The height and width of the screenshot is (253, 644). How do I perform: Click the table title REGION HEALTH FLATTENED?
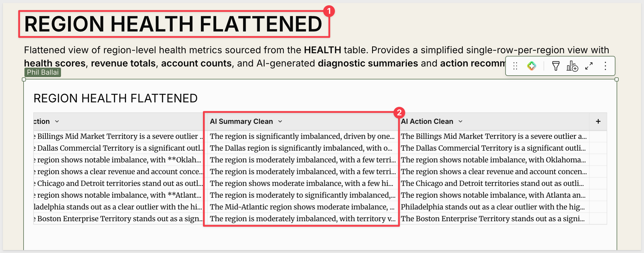coord(115,98)
